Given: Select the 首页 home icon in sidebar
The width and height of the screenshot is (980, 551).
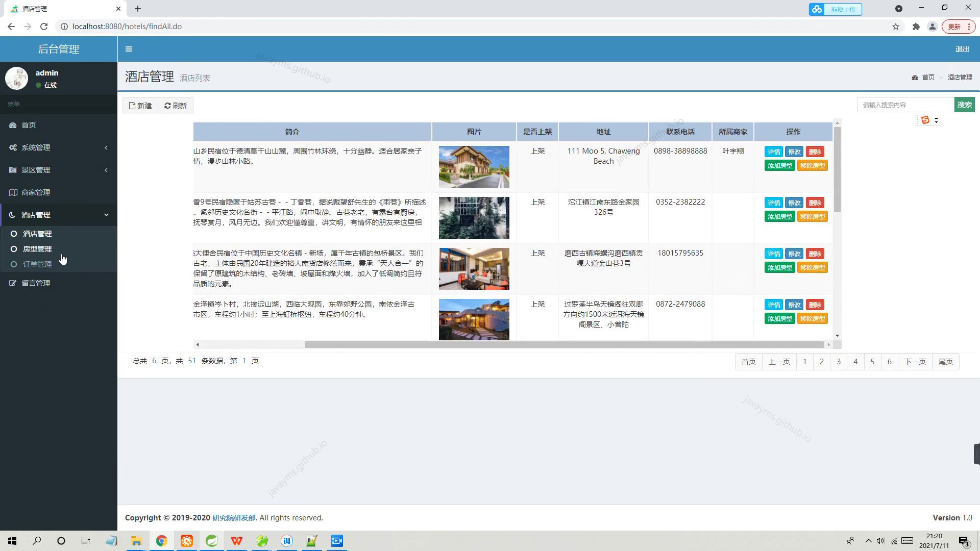Looking at the screenshot, I should click(x=13, y=125).
